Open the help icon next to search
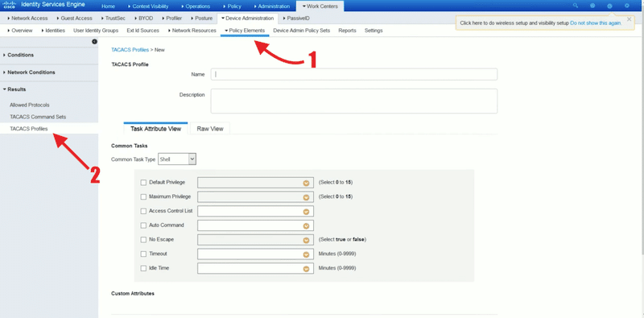Viewport: 644px width, 318px height. point(592,6)
